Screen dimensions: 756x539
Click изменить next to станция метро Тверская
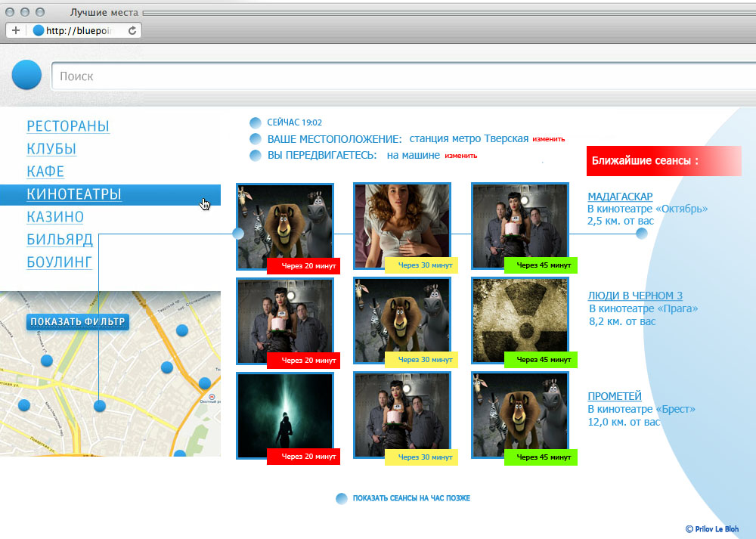[548, 139]
